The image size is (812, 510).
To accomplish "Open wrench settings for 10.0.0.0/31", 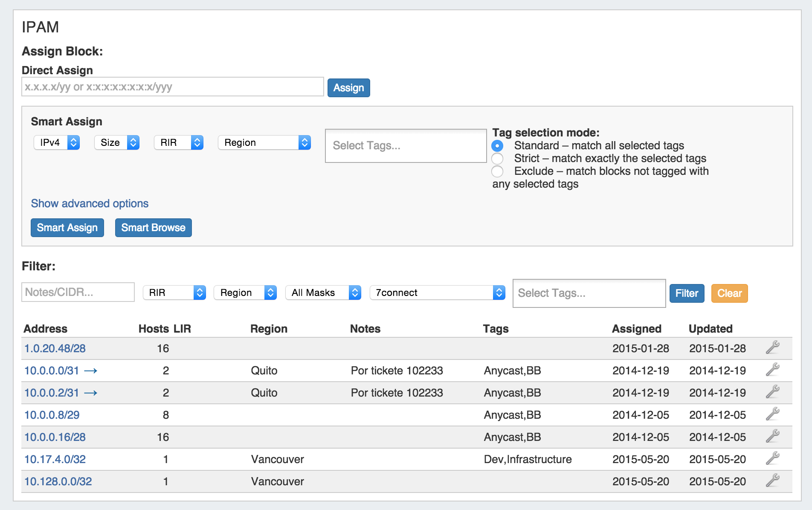I will point(772,370).
